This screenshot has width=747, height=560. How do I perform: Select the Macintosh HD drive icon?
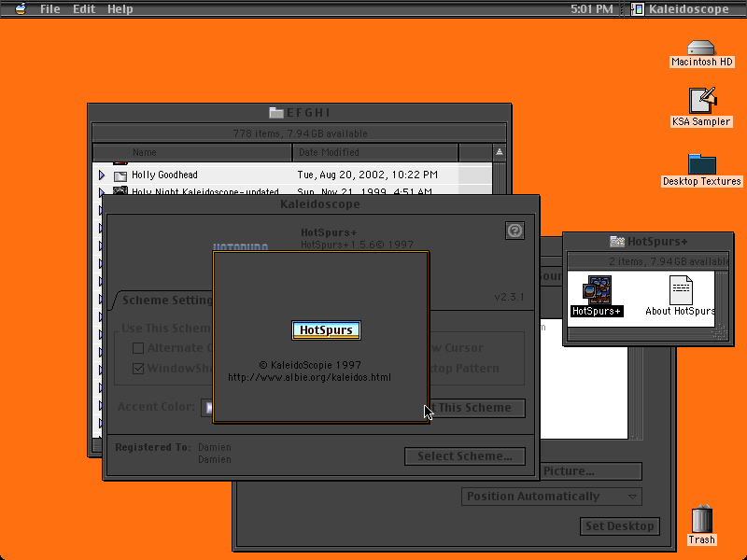[701, 49]
